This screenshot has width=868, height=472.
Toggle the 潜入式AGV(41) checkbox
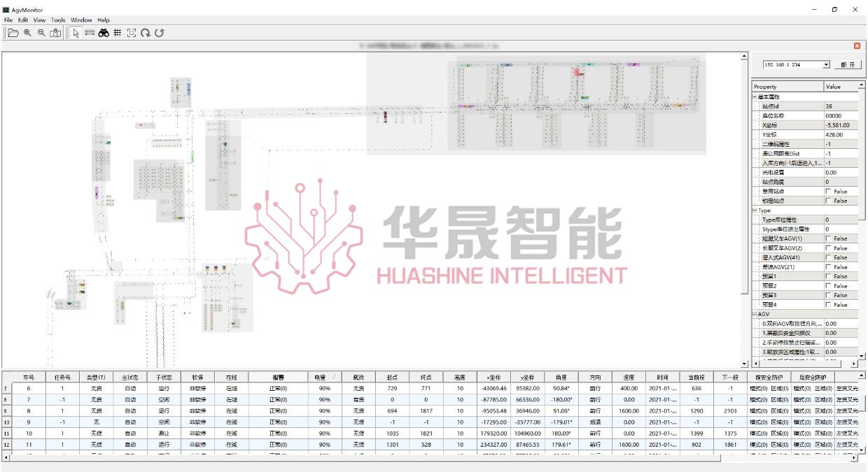[x=829, y=257]
